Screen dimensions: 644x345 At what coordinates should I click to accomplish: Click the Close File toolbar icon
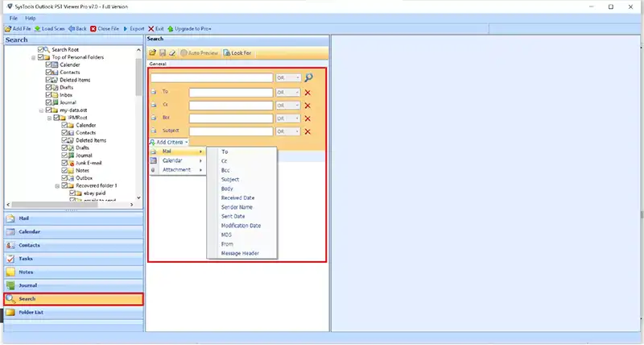tap(93, 29)
